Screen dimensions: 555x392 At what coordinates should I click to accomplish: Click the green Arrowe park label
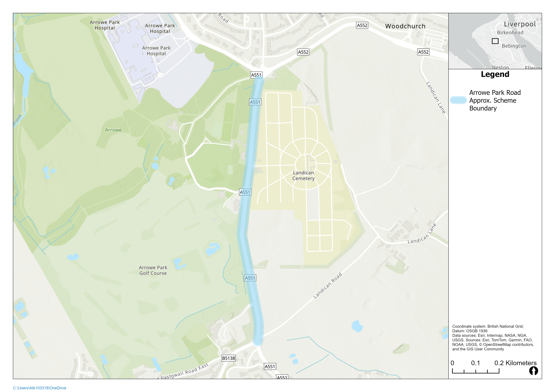pyautogui.click(x=113, y=130)
